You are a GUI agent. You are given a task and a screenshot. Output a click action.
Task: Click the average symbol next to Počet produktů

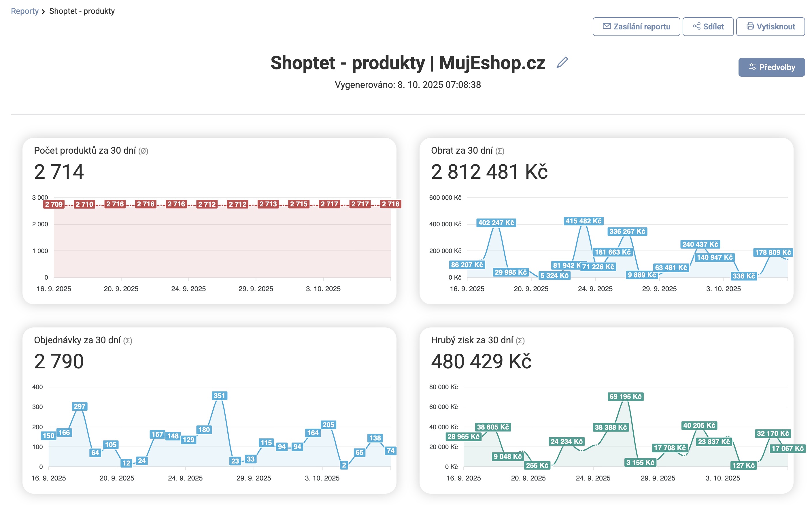coord(143,151)
